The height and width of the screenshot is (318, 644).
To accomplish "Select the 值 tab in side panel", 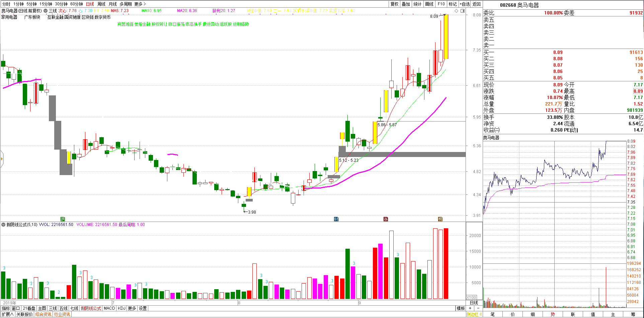I will (x=593, y=314).
